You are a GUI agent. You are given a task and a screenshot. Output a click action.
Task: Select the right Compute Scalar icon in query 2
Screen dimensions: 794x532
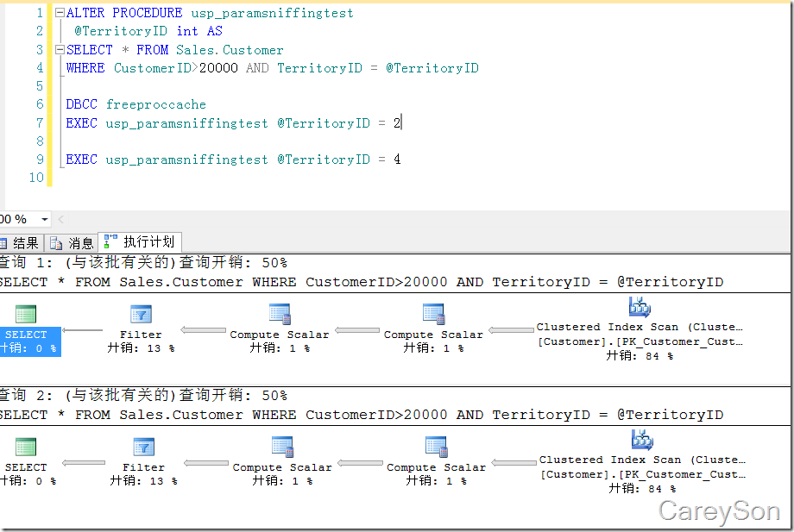click(x=436, y=447)
